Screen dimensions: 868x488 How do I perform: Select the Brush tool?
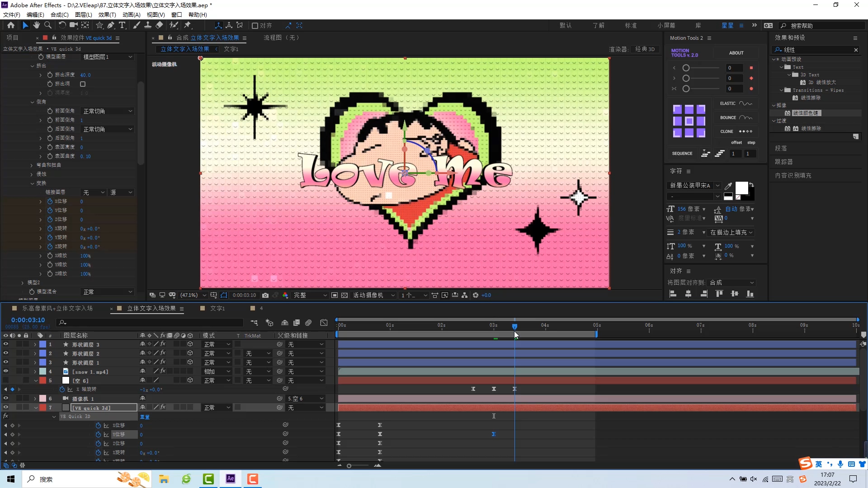pos(137,25)
